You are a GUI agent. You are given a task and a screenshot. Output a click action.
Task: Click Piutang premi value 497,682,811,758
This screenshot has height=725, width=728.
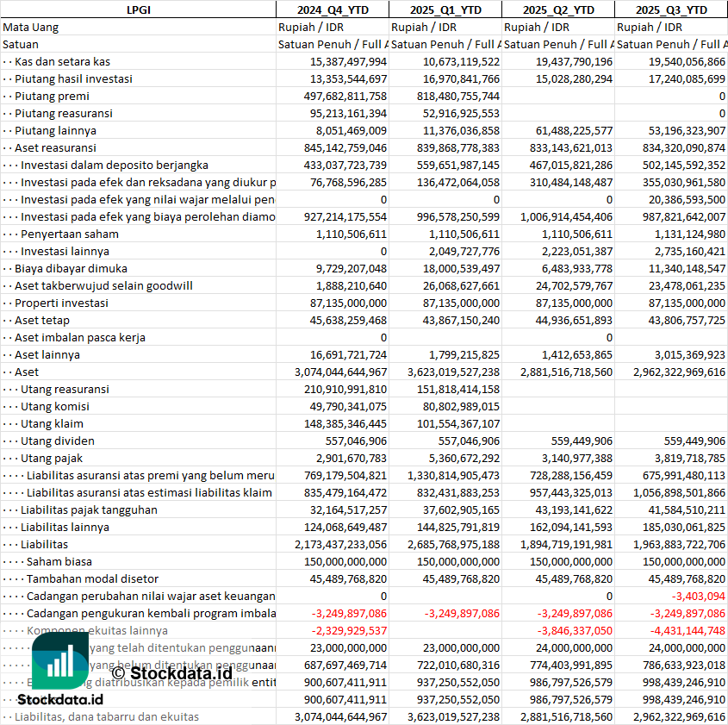tap(345, 96)
